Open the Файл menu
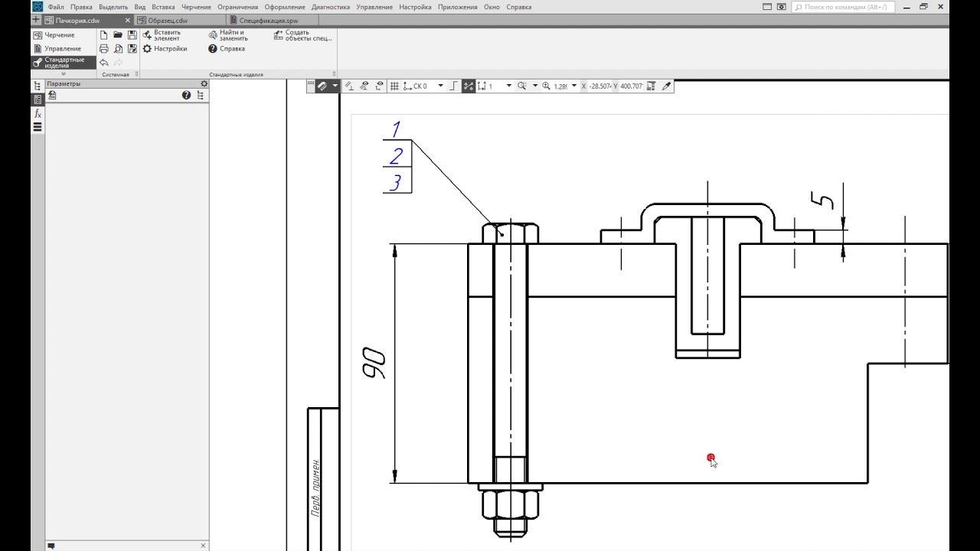Image resolution: width=980 pixels, height=551 pixels. coord(56,7)
